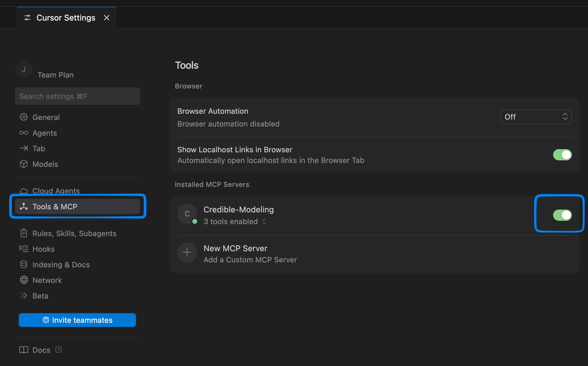Screen dimensions: 588x366
Task: Click the Cloud Agents cloud icon
Action: [x=24, y=191]
